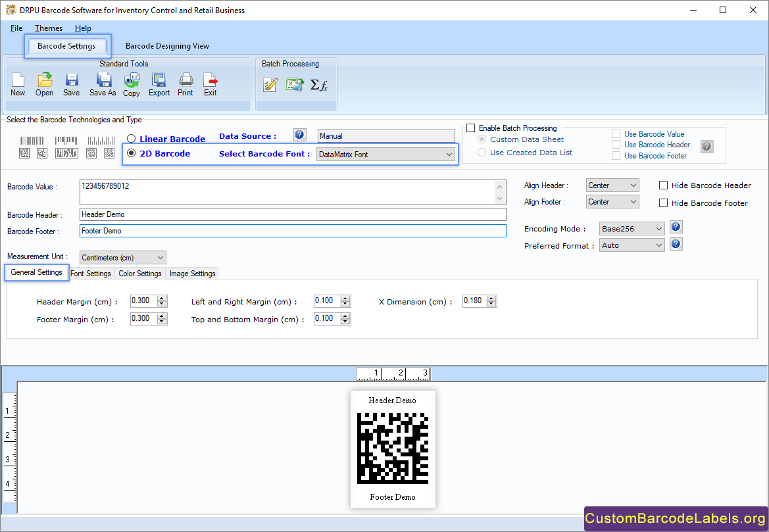
Task: Click the Data Source Manual field
Action: [386, 136]
